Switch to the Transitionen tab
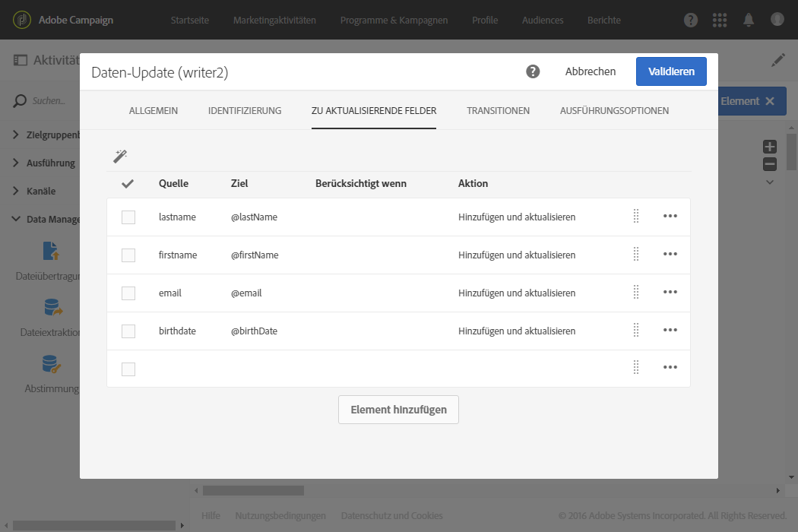Image resolution: width=798 pixels, height=532 pixels. pyautogui.click(x=499, y=110)
